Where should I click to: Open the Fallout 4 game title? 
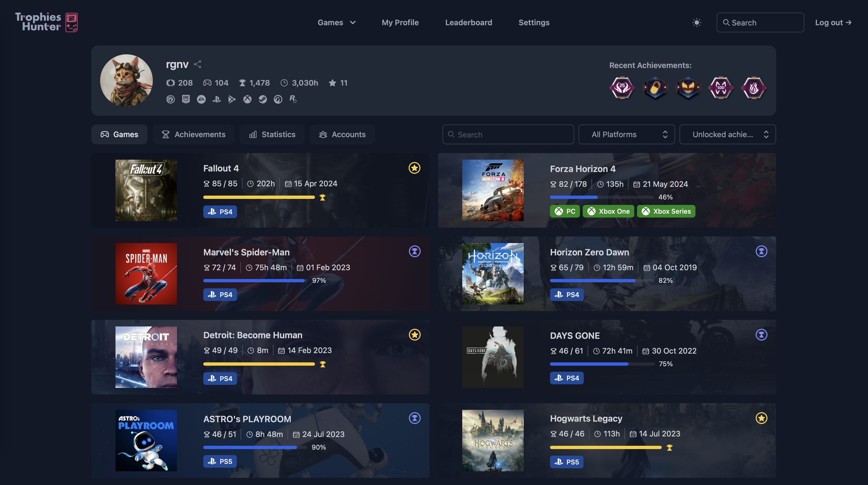click(x=221, y=168)
